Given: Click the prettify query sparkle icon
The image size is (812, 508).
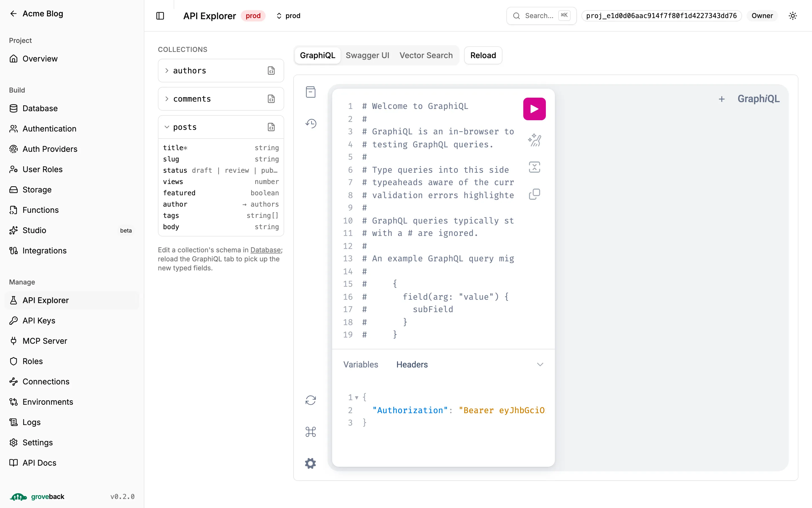Looking at the screenshot, I should point(534,140).
